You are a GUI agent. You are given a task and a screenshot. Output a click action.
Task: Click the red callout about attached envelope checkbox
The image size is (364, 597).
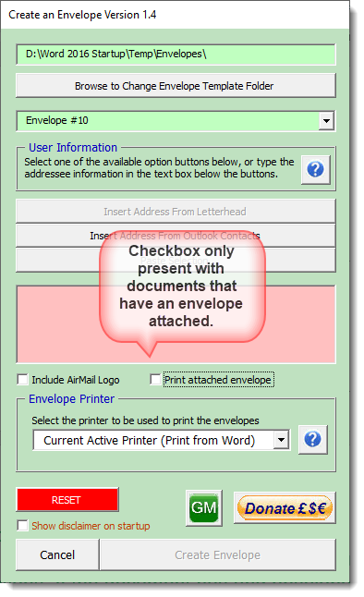tap(182, 286)
